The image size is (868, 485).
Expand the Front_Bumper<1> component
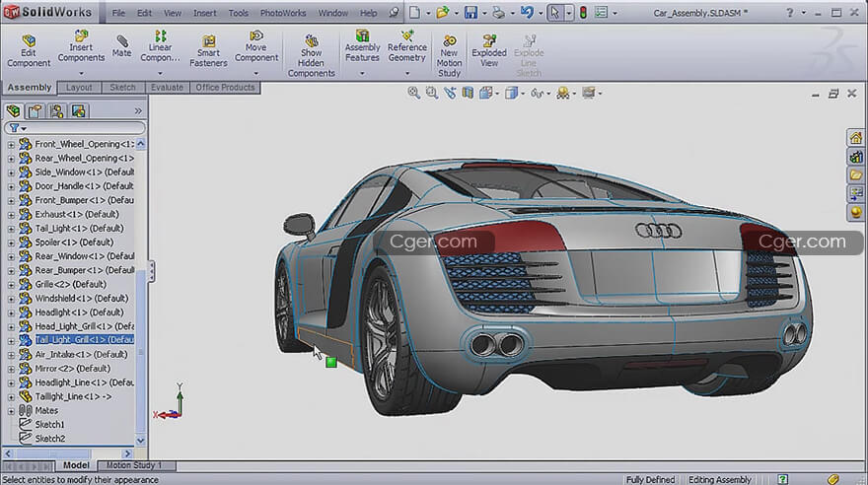11,200
